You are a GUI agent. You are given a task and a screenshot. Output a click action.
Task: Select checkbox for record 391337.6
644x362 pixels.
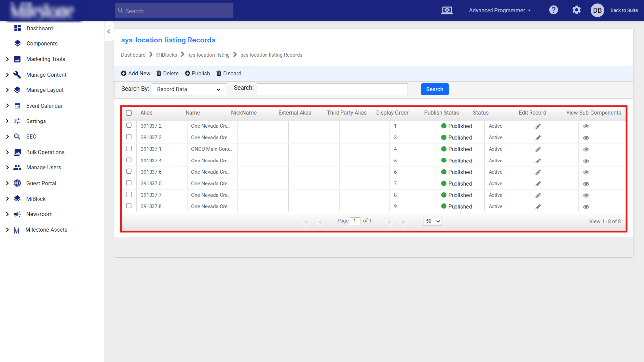[129, 171]
